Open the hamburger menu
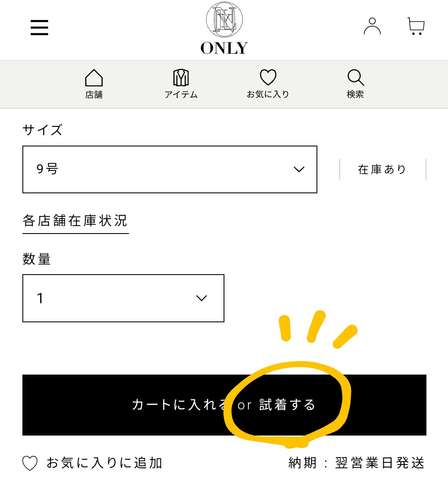448x482 pixels. coord(39,27)
